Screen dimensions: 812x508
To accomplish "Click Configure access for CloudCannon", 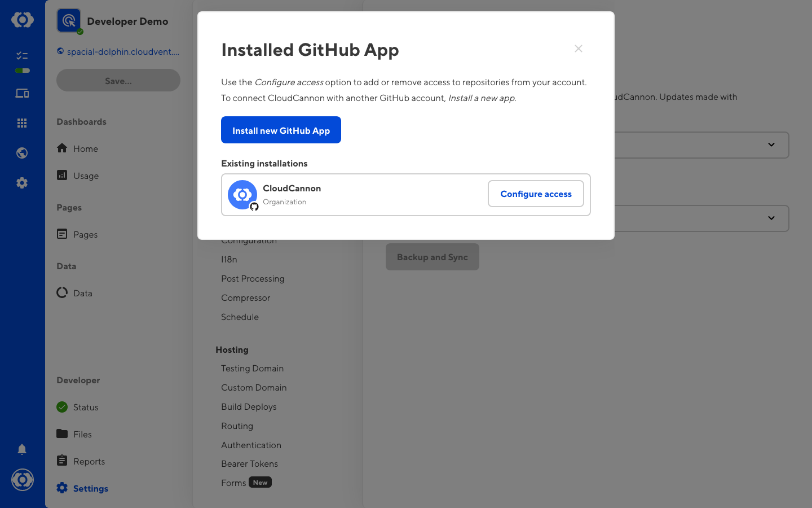I will [x=536, y=194].
